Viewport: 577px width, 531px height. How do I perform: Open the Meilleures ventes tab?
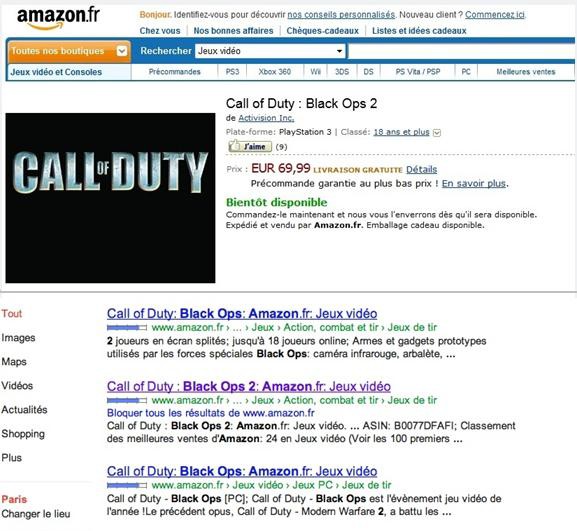coord(525,72)
